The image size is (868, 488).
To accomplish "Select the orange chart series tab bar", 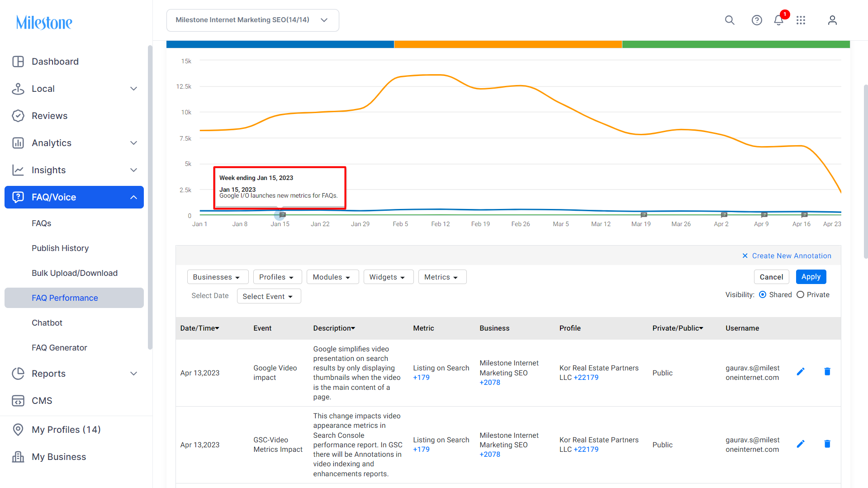I will pyautogui.click(x=508, y=44).
